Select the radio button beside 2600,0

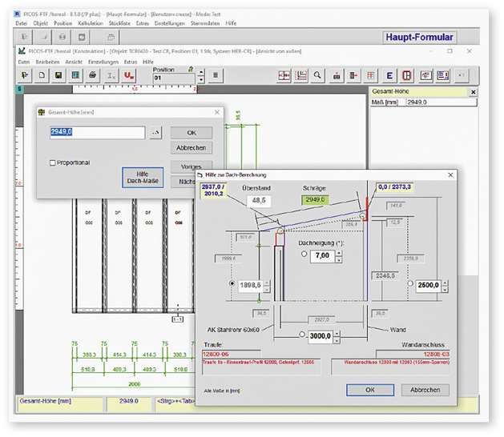click(x=409, y=284)
